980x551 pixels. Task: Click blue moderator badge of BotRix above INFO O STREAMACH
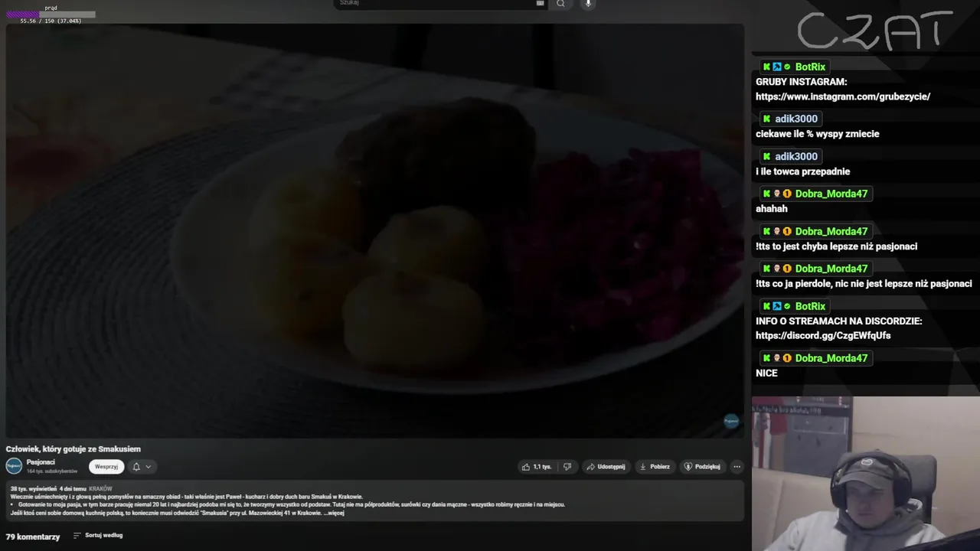point(776,307)
